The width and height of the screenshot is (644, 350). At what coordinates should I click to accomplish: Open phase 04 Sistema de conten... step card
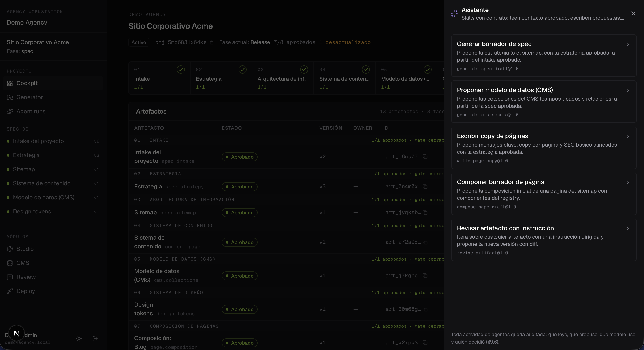pos(345,78)
